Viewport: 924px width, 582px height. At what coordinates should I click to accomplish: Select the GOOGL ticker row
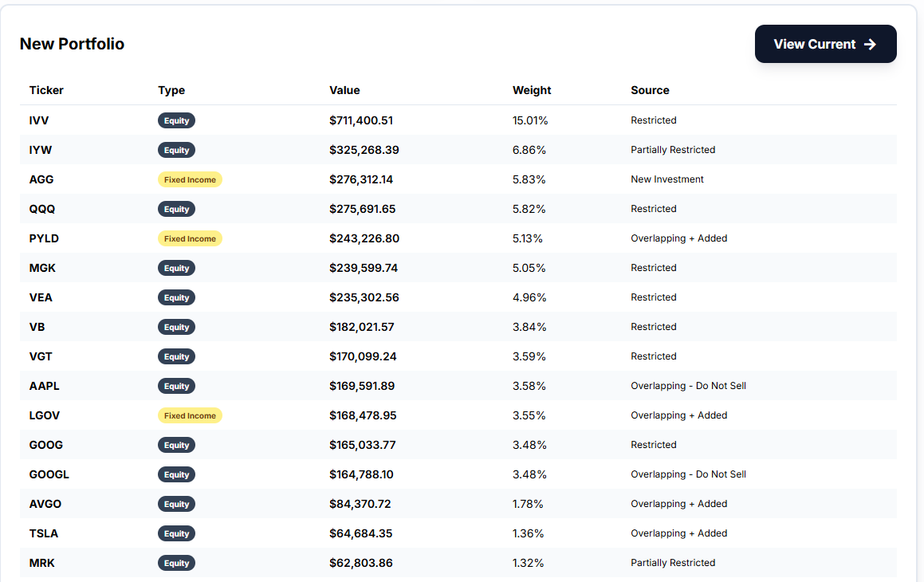point(49,474)
